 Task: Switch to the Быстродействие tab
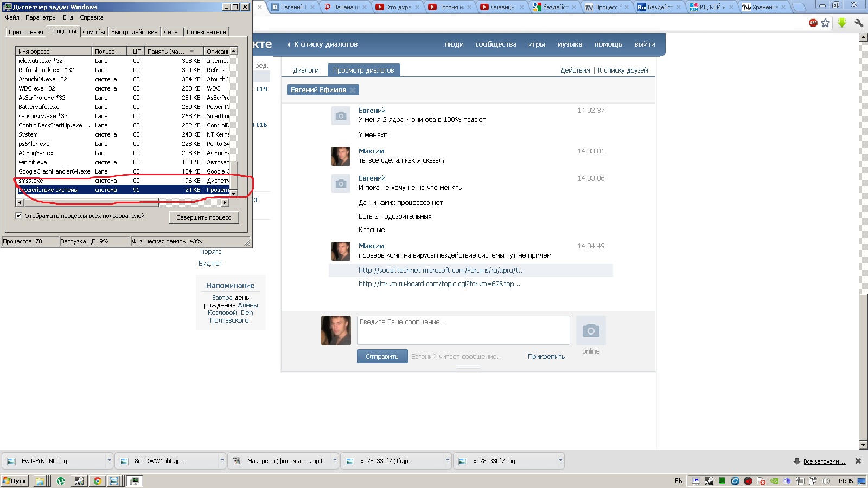[135, 32]
